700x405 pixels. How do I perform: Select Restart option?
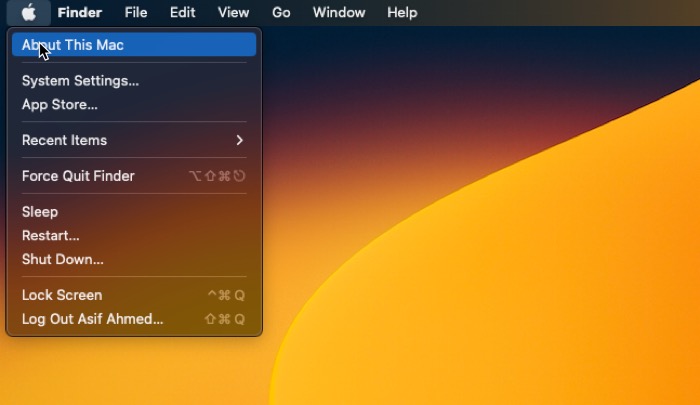coord(134,235)
